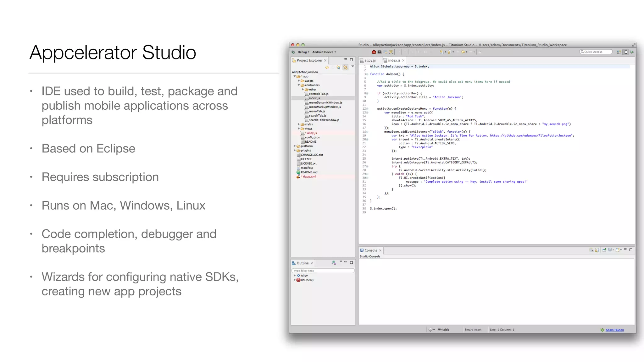Sort the Outline alphabetically

click(334, 263)
